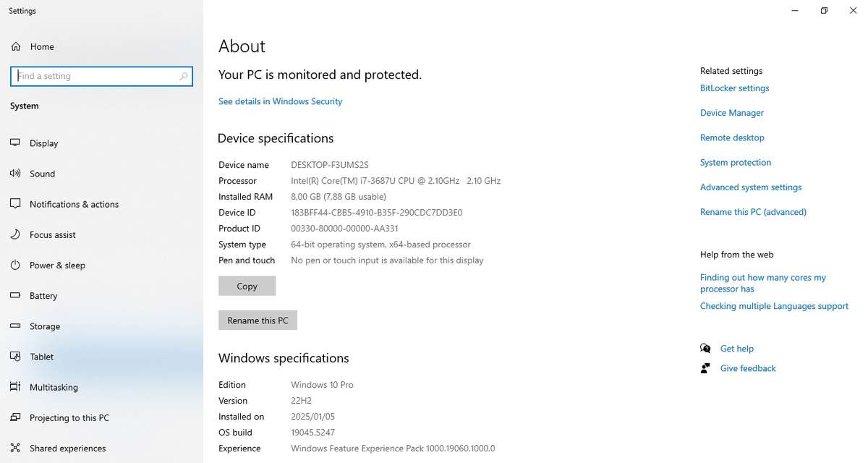The image size is (868, 463).
Task: Open Tablet settings from sidebar
Action: pos(41,357)
